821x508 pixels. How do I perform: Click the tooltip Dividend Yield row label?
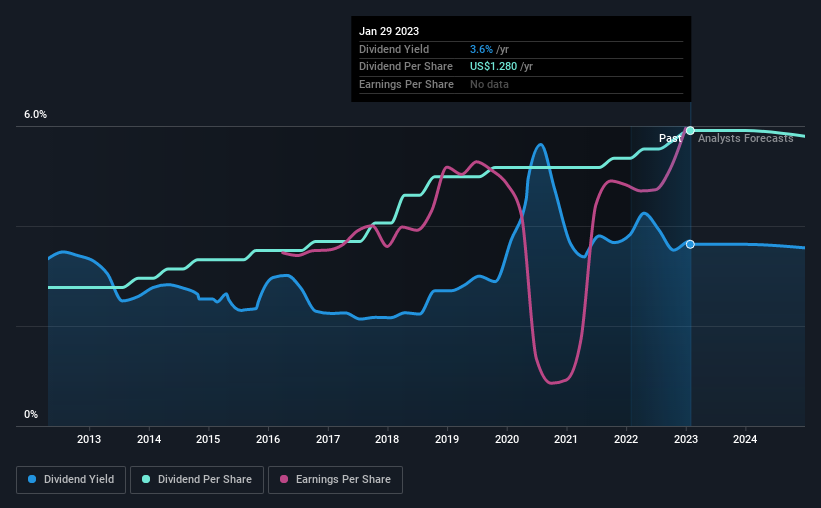click(394, 49)
